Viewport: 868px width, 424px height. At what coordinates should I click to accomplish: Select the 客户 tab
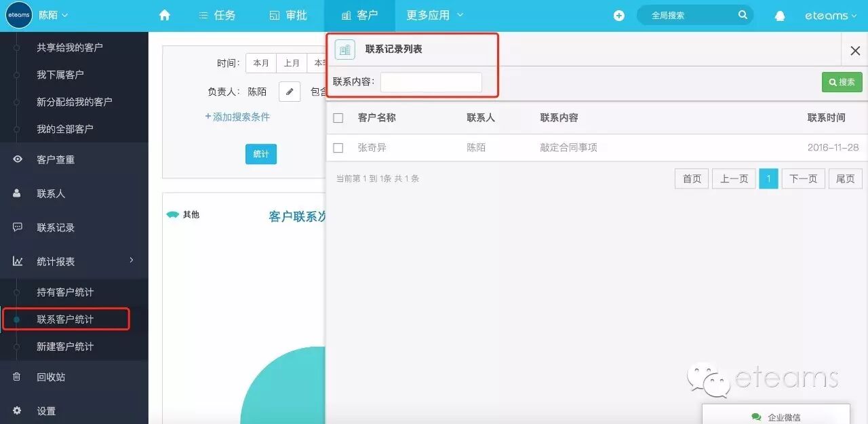(x=359, y=15)
